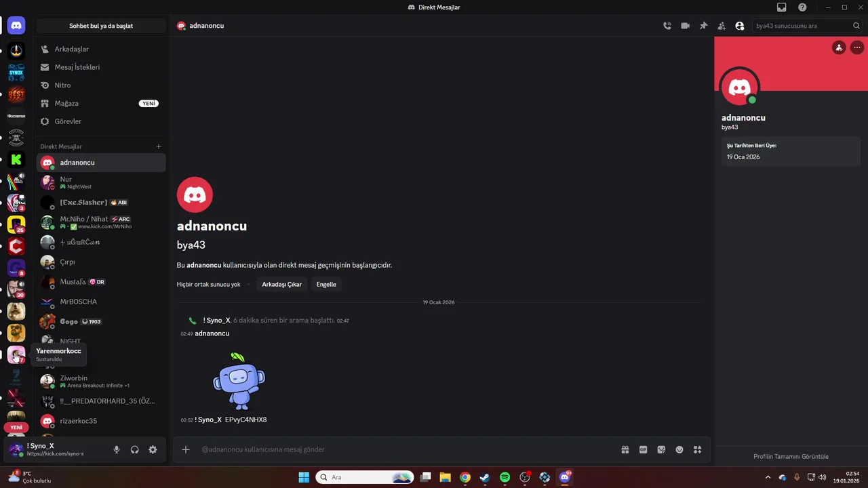
Task: Open DM with Gogo
Action: click(101, 321)
